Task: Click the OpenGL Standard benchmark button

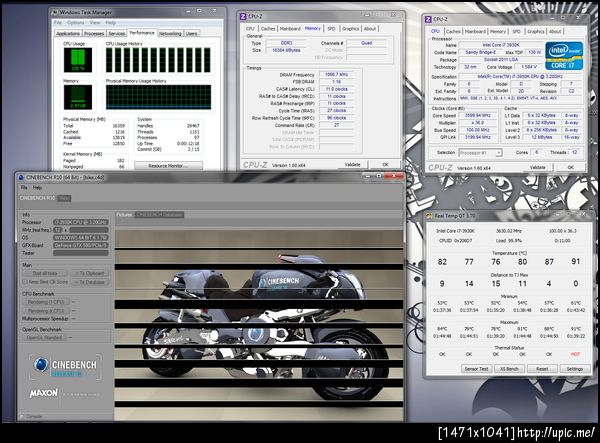Action: [44, 337]
